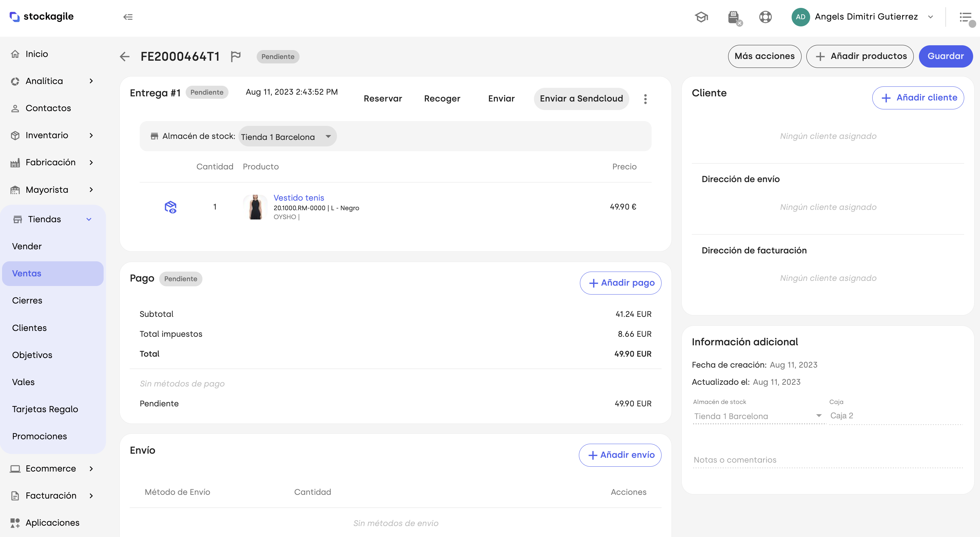Click the Facturación document icon
Image resolution: width=980 pixels, height=537 pixels.
coord(15,496)
